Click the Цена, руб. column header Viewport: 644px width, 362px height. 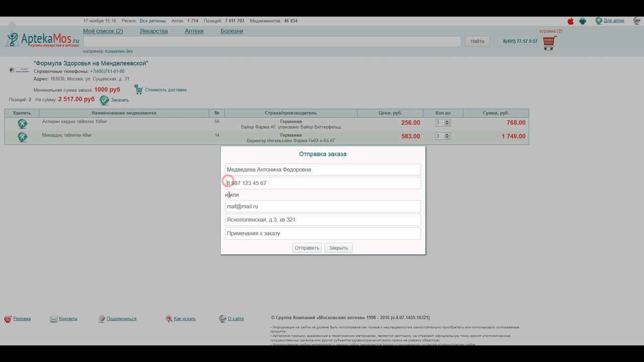[390, 113]
